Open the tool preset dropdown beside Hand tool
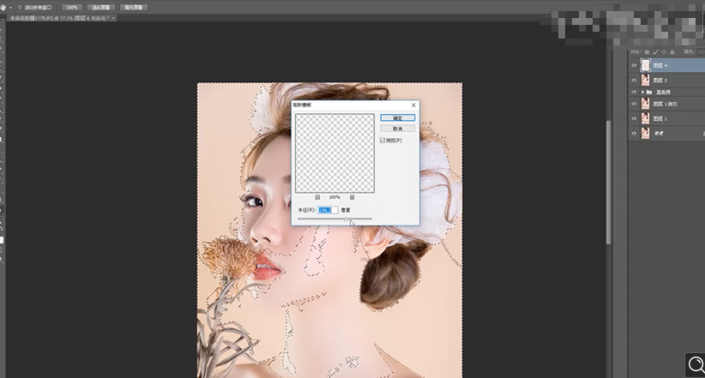This screenshot has height=378, width=705. (10, 8)
